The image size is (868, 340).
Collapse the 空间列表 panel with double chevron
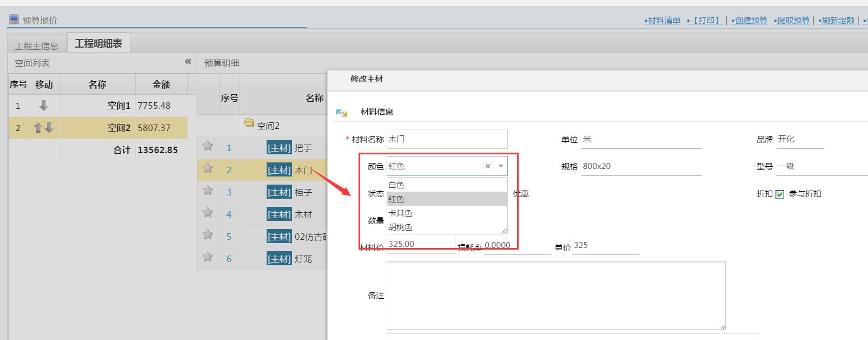188,62
